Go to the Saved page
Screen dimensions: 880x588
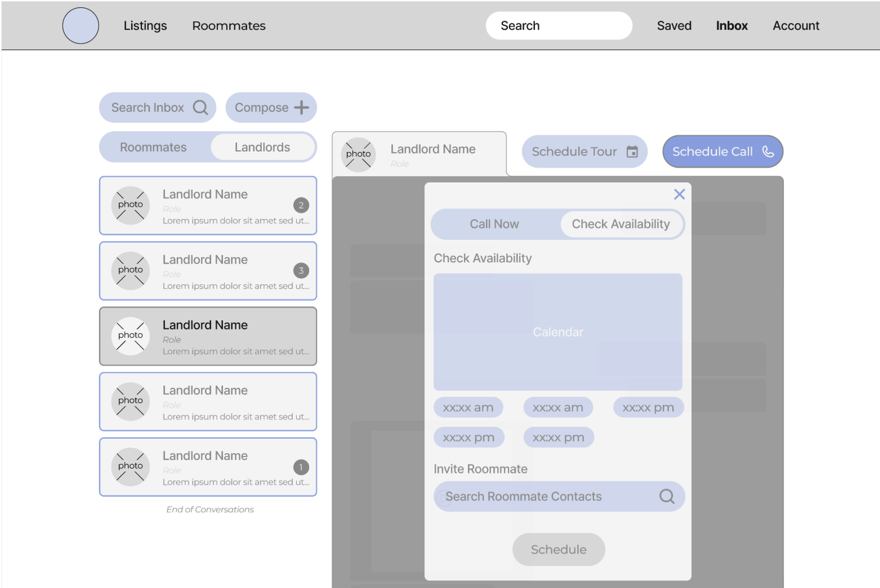(x=674, y=25)
